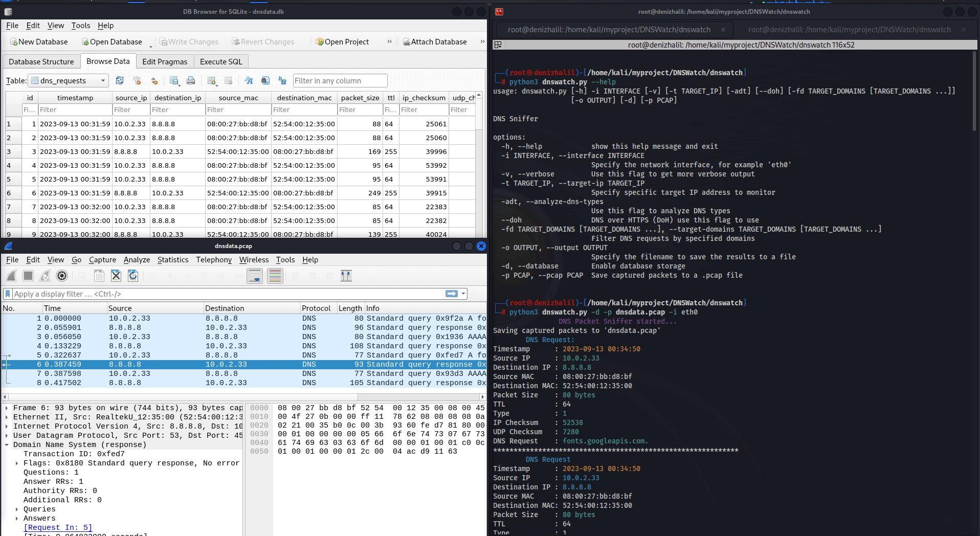Click the terminal split-pane grid icon
The image size is (980, 536).
497,45
